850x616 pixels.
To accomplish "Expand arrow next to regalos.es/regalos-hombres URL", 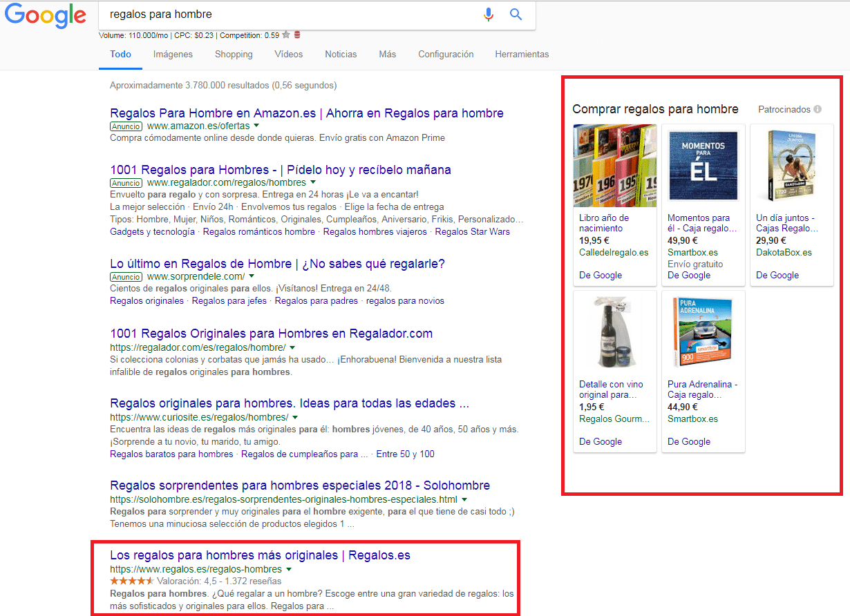I will [x=289, y=569].
